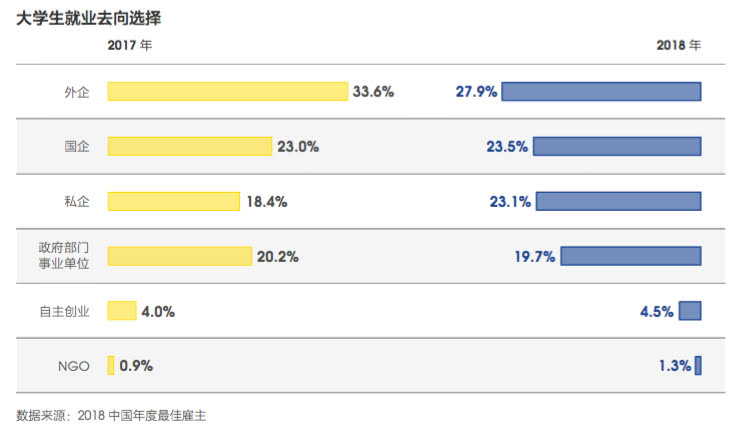The height and width of the screenshot is (435, 740).
Task: Click the small blue bar showing 4.5%
Action: click(690, 311)
